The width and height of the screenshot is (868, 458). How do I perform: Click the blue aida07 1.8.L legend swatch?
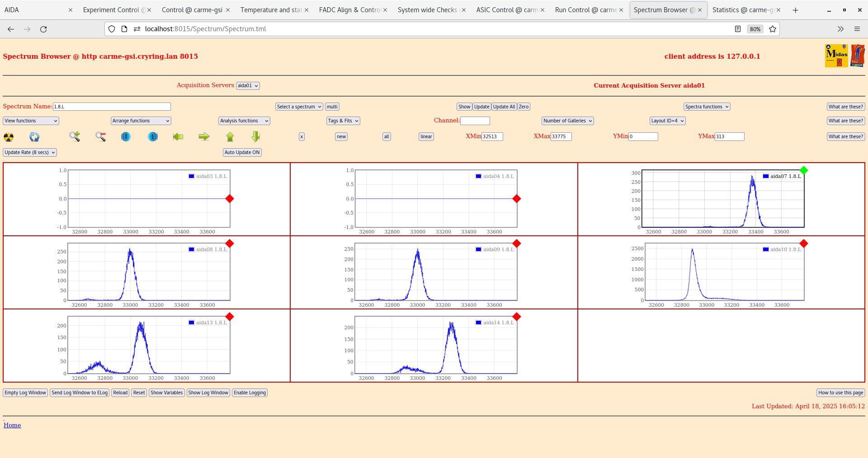pos(766,176)
